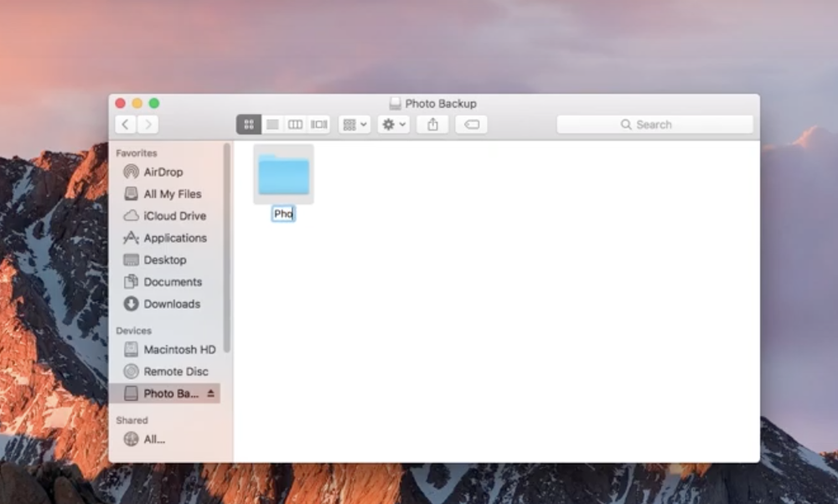Click the Documents icon in sidebar
The height and width of the screenshot is (504, 838).
(131, 282)
